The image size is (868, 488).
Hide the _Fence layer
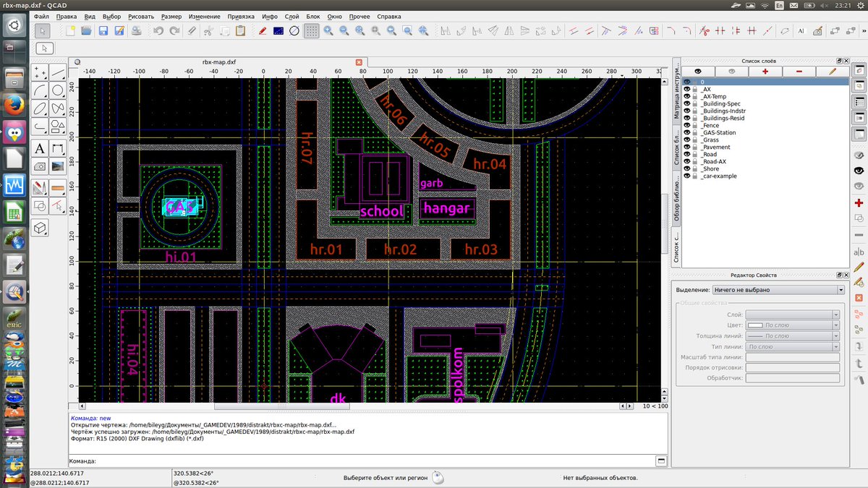(x=688, y=125)
